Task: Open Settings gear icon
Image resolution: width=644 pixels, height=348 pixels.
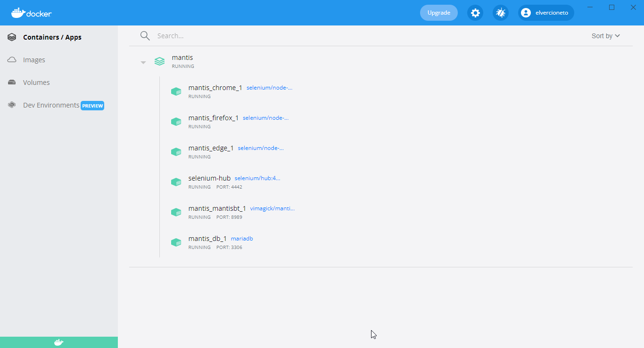Action: coord(475,13)
